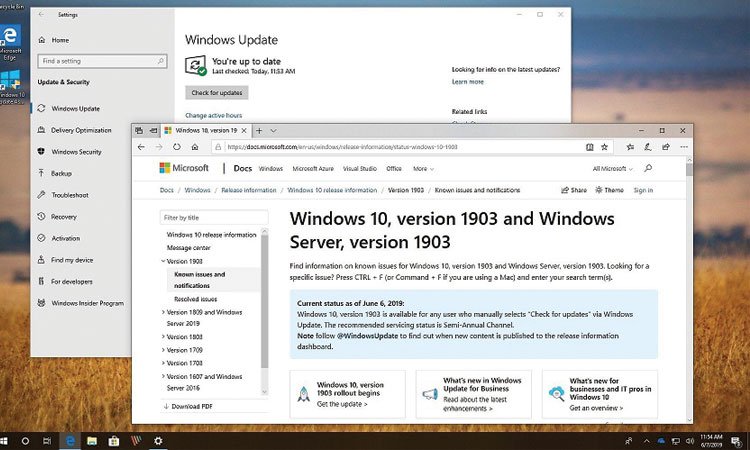Open Delivery Optimization in Settings sidebar
Screen dimensions: 750x450
pos(81,130)
